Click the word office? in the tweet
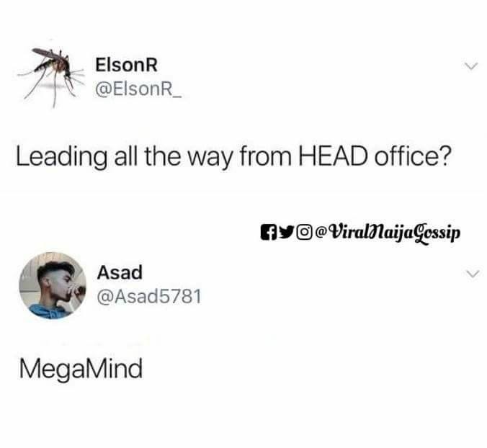The width and height of the screenshot is (487, 448). point(412,156)
